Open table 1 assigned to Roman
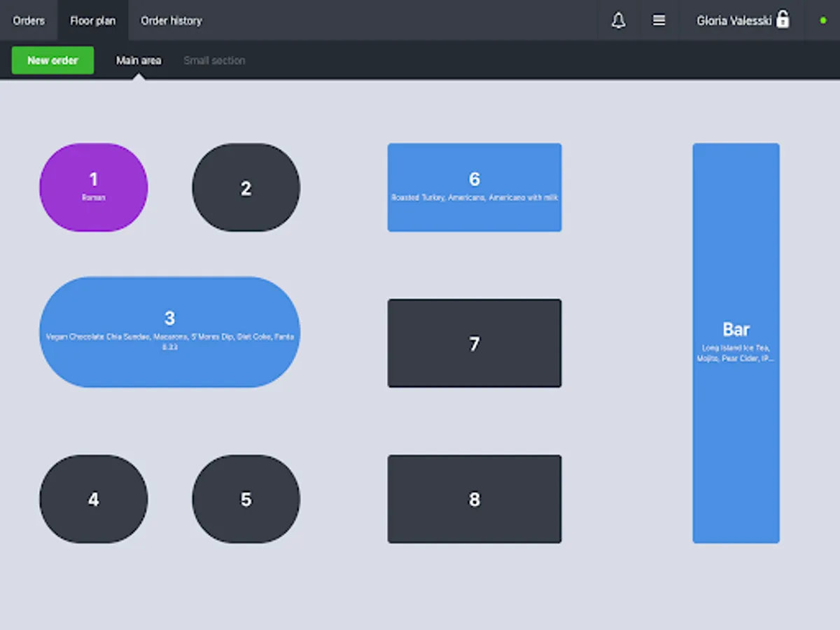Screen dimensions: 840x630 click(93, 187)
